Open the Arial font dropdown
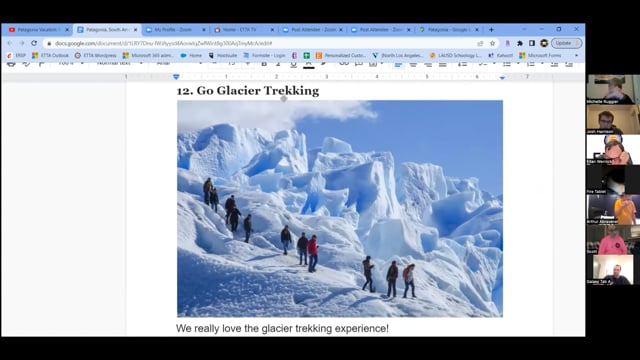The width and height of the screenshot is (640, 360). (x=180, y=63)
